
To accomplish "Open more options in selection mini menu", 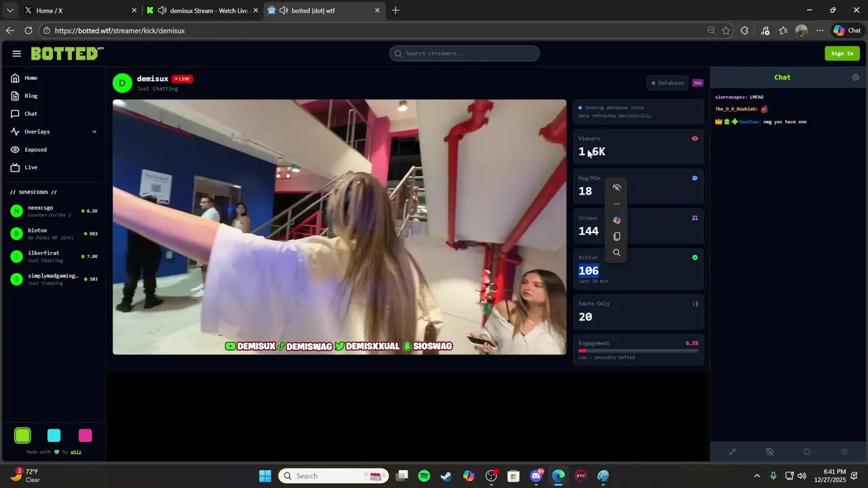I will 616,203.
